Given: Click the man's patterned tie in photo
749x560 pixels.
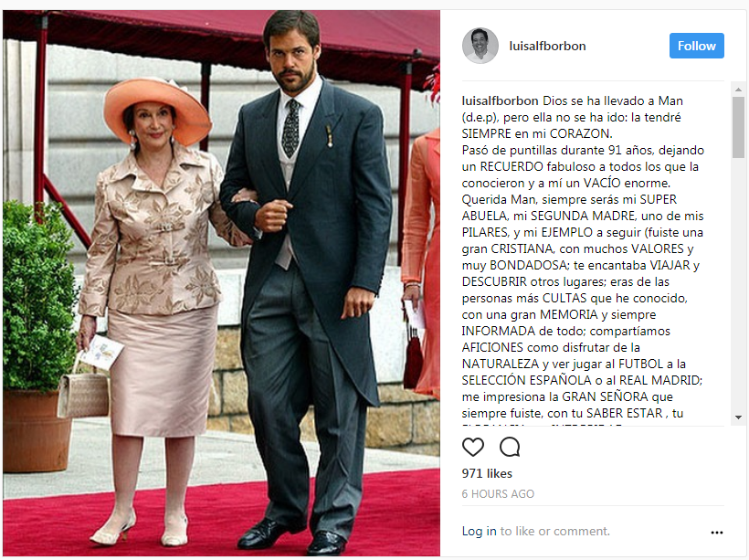Looking at the screenshot, I should (290, 128).
